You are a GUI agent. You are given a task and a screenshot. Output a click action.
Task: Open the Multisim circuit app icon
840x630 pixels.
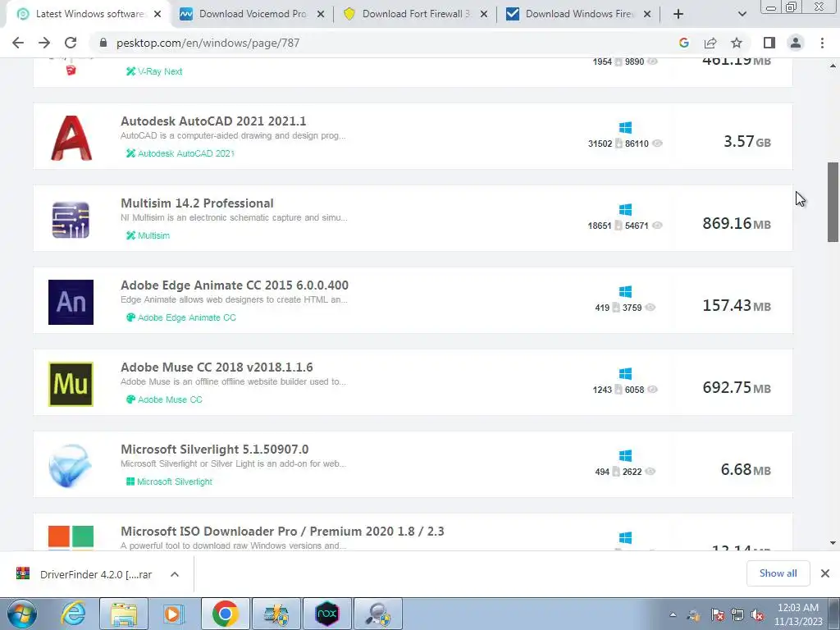pyautogui.click(x=71, y=220)
